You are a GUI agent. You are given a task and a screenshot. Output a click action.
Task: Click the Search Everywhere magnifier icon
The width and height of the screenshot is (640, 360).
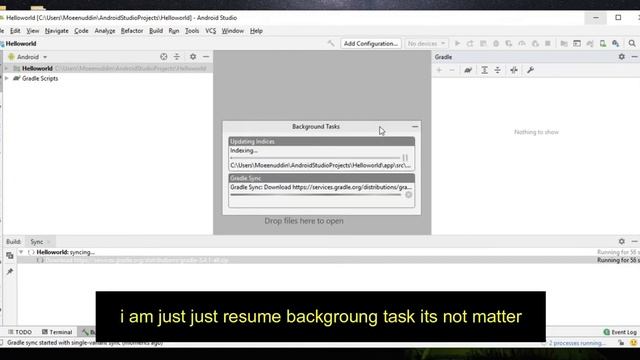[632, 43]
